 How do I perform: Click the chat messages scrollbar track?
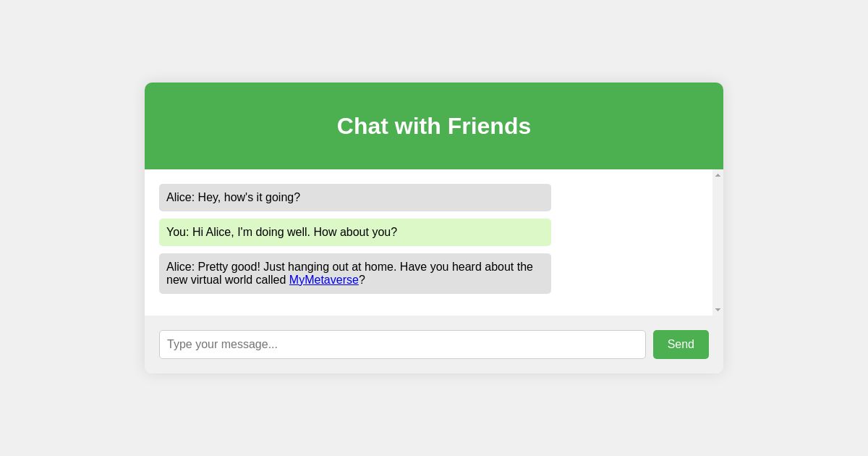click(717, 242)
